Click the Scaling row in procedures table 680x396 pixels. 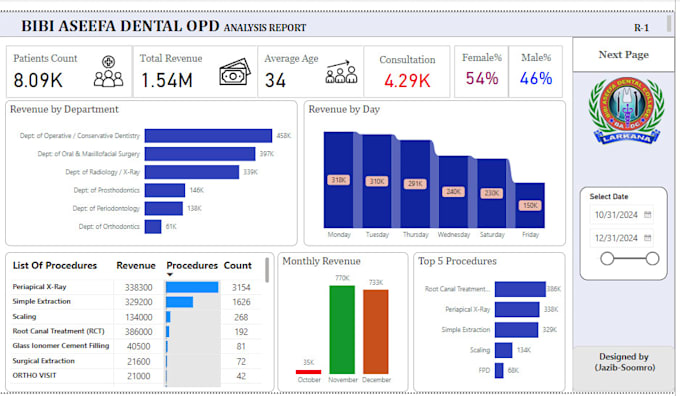137,317
